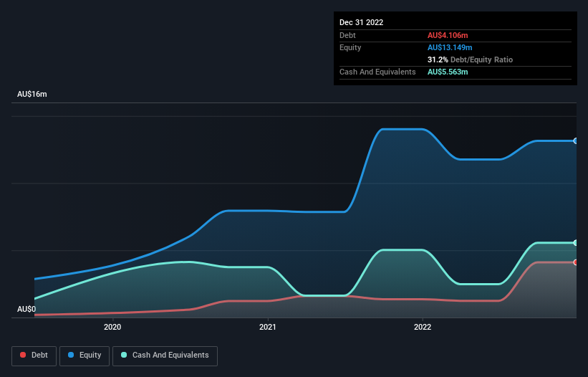The height and width of the screenshot is (377, 588).
Task: Click the AU$0 y-axis label
Action: [x=26, y=309]
